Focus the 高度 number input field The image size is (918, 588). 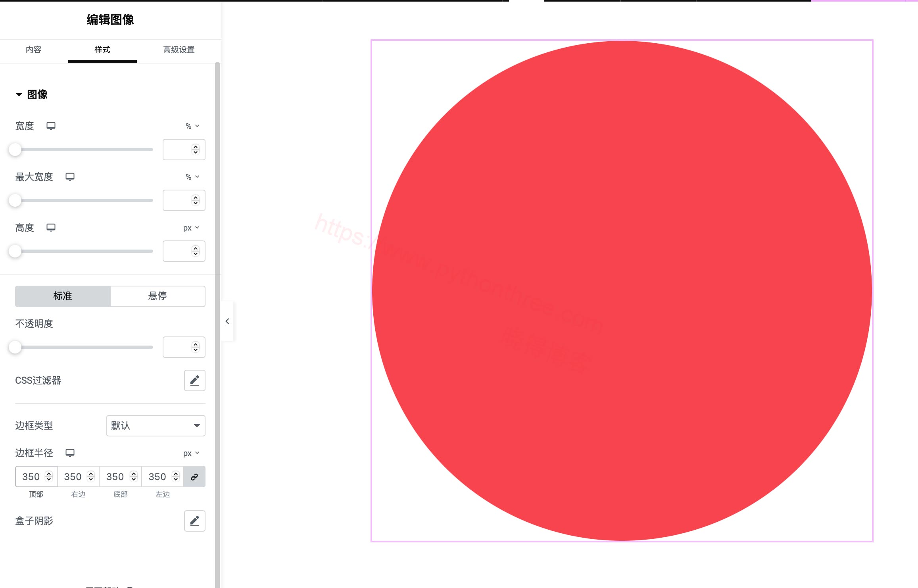pos(184,251)
